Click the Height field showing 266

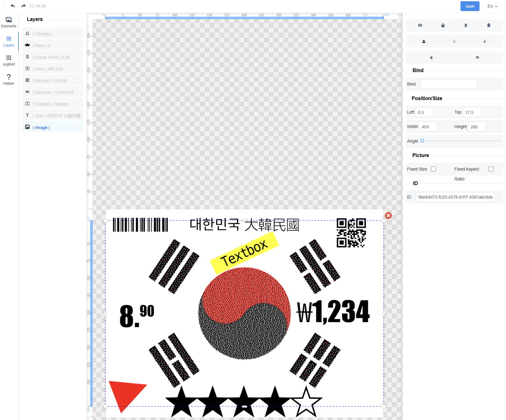pos(477,127)
